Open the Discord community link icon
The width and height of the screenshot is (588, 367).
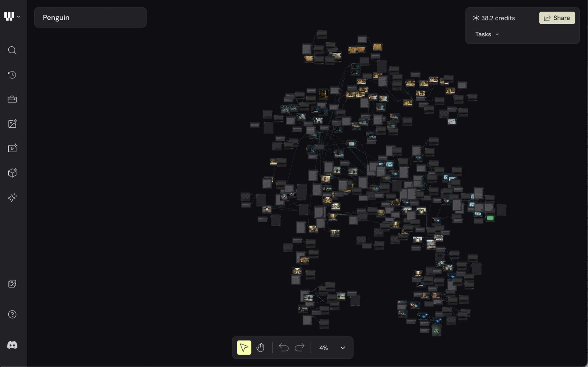coord(12,345)
